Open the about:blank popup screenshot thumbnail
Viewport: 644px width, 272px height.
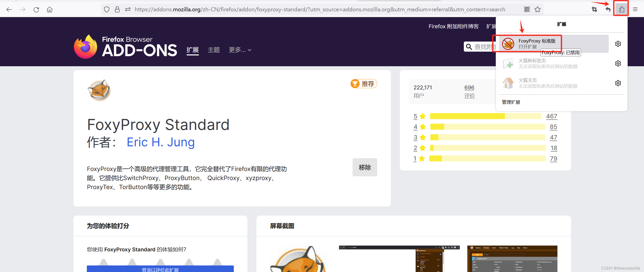[399, 259]
